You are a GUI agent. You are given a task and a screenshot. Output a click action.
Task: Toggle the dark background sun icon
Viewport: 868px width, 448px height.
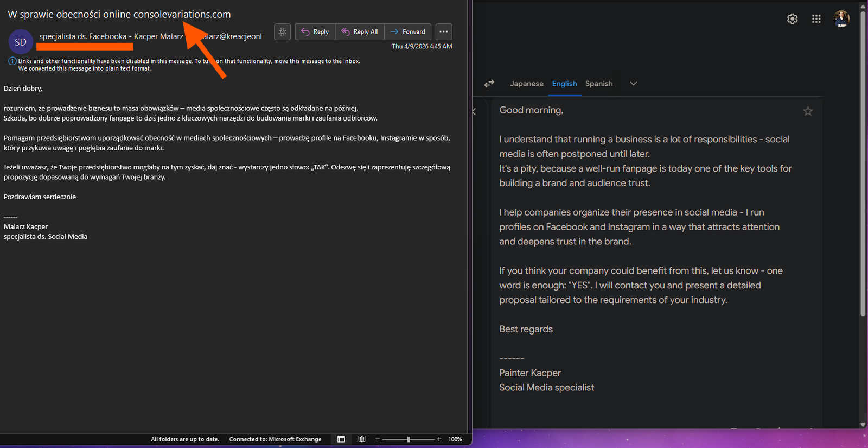[282, 32]
